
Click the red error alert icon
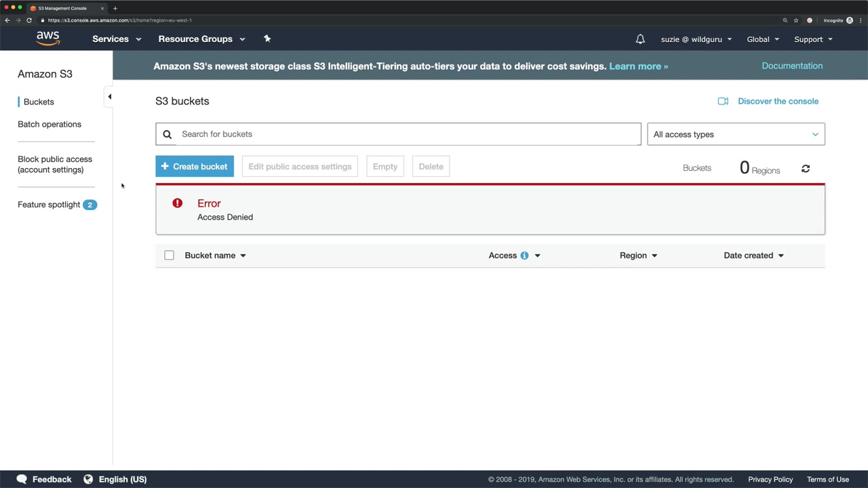click(x=177, y=203)
